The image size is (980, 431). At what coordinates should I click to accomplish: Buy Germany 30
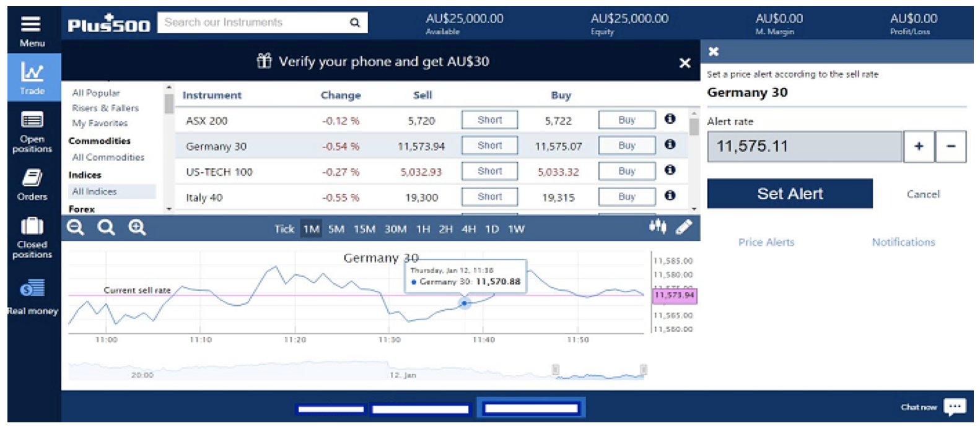[627, 146]
